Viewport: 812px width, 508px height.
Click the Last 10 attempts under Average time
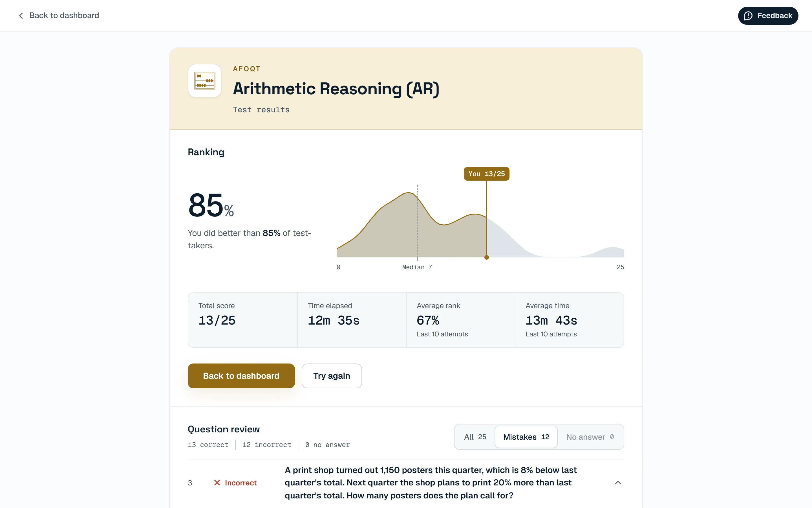551,334
